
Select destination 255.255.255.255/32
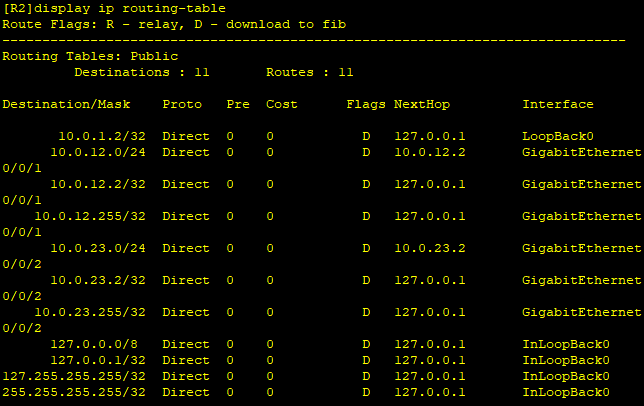coord(74,392)
